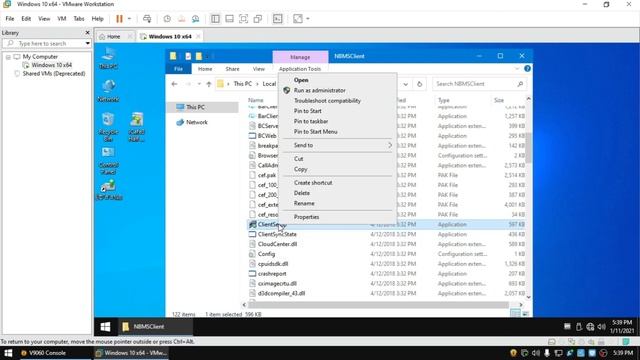The image size is (640, 360).
Task: Toggle the thumbnail bar view icon
Action: [229, 19]
